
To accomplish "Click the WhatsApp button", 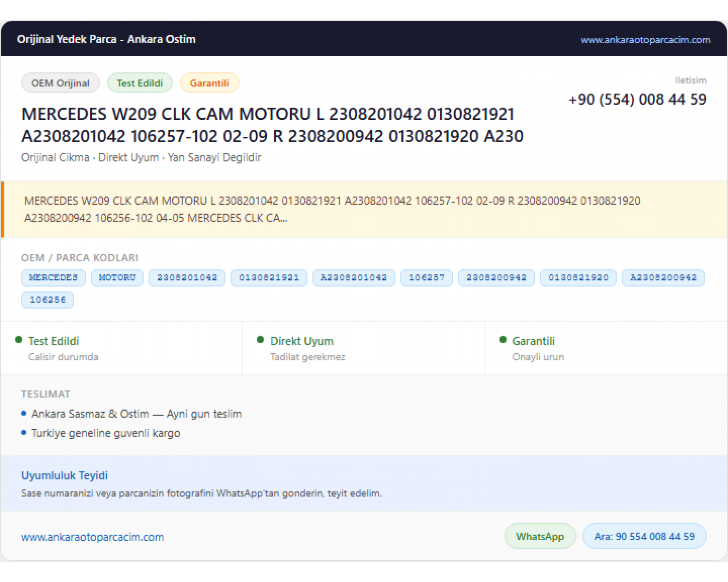I will pos(540,536).
